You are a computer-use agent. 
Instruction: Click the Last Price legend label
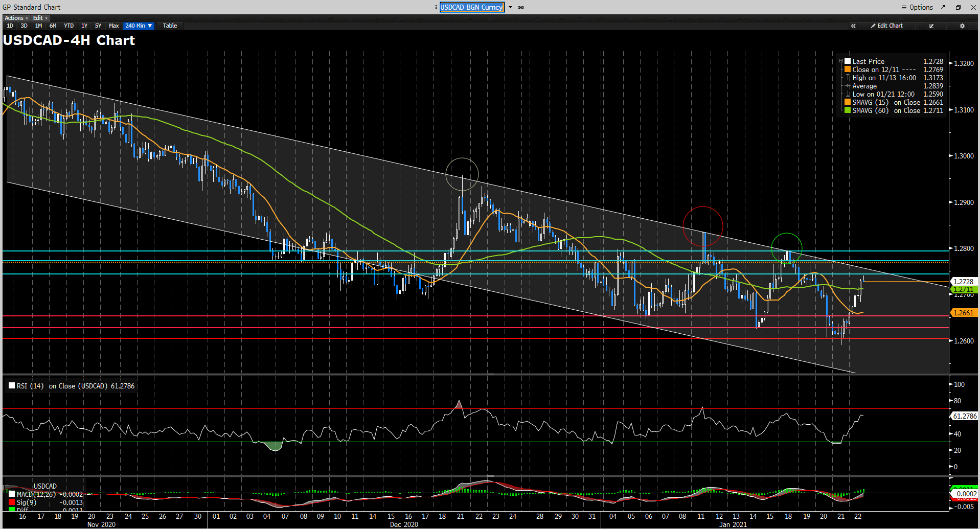tap(868, 61)
